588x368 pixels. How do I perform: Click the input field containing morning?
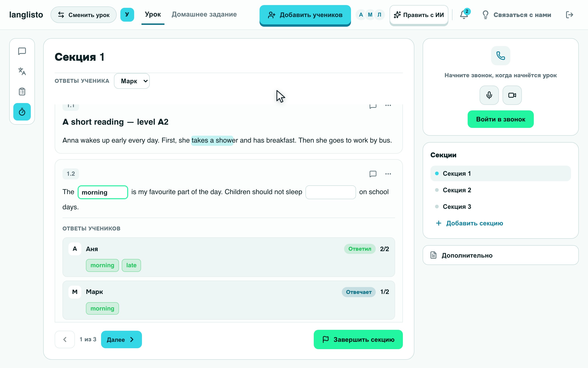point(103,192)
